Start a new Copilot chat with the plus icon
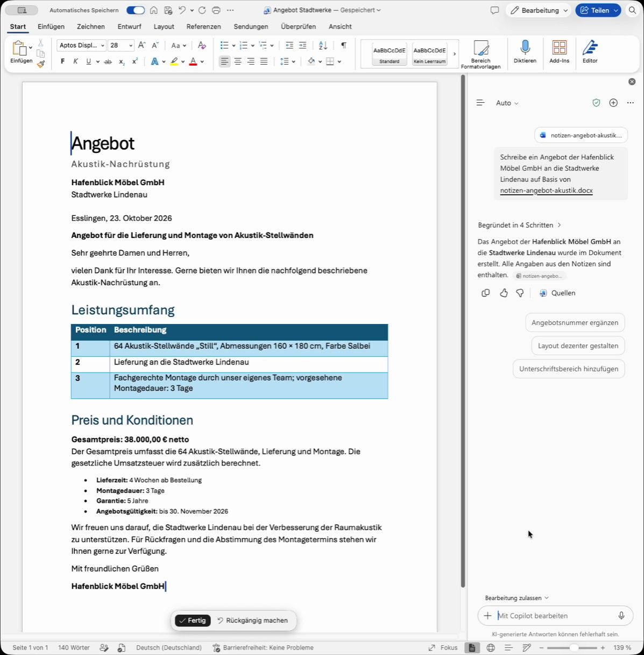Screen dimensions: 644x655 click(613, 103)
